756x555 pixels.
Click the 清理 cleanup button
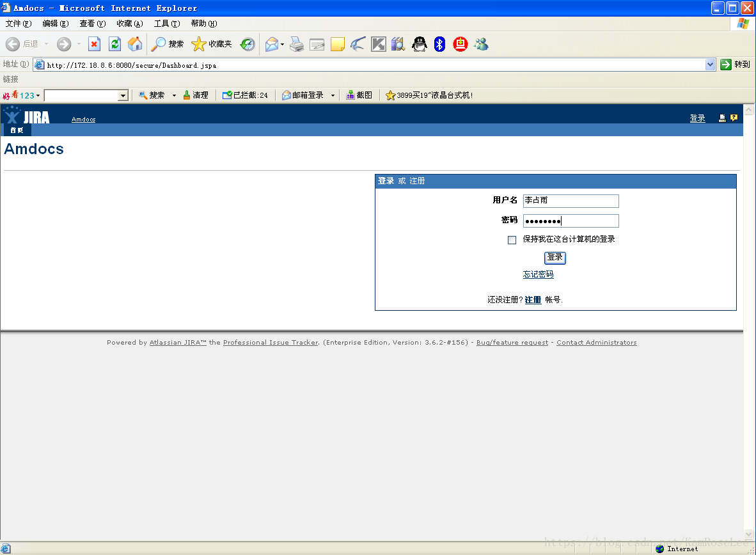(196, 95)
